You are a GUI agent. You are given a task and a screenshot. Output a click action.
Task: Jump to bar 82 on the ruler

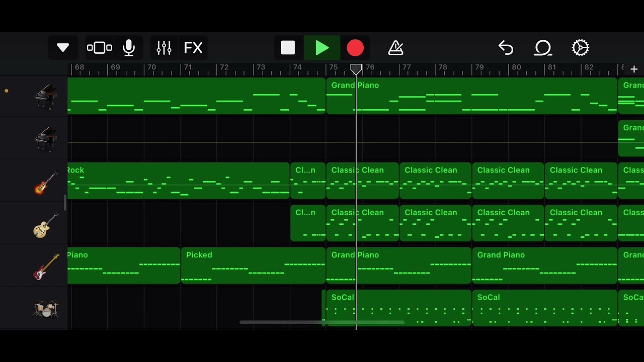pyautogui.click(x=589, y=67)
